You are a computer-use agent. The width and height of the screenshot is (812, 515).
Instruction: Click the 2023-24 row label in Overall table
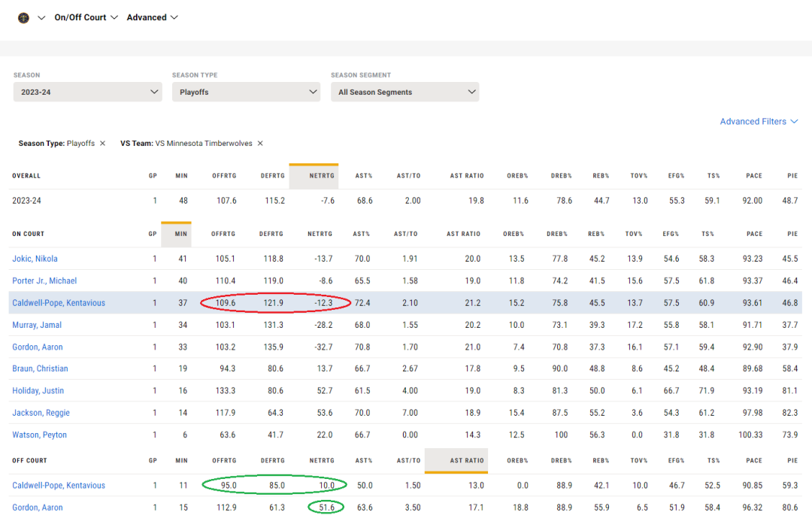point(26,201)
